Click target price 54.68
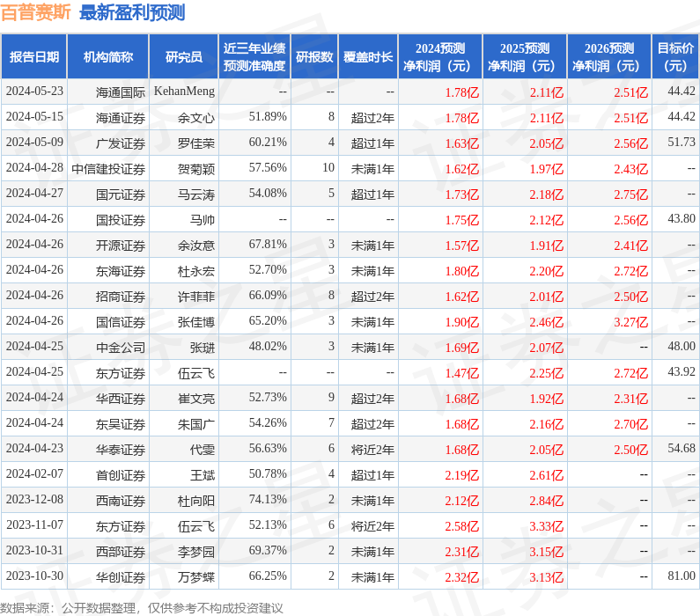 tap(682, 448)
